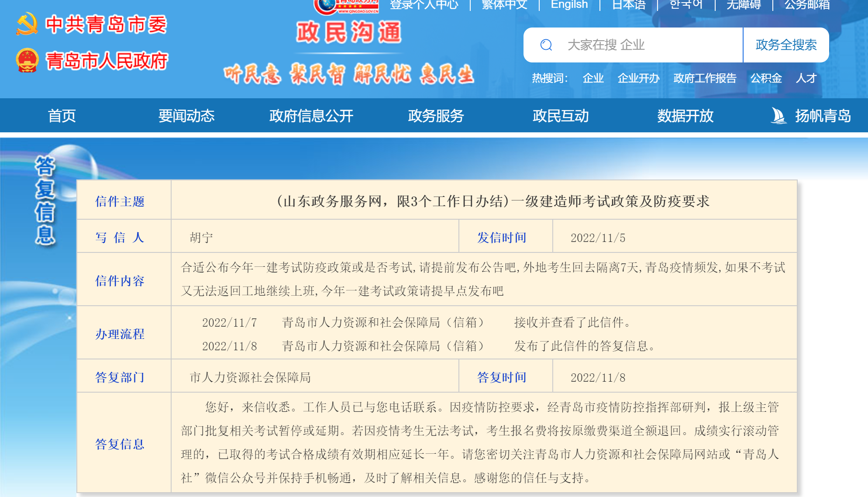The height and width of the screenshot is (497, 868).
Task: Switch to 日本语 version
Action: click(x=629, y=4)
